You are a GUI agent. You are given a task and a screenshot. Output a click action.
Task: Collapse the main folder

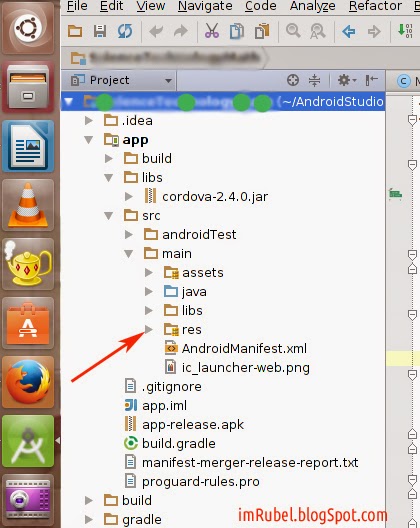[x=128, y=254]
